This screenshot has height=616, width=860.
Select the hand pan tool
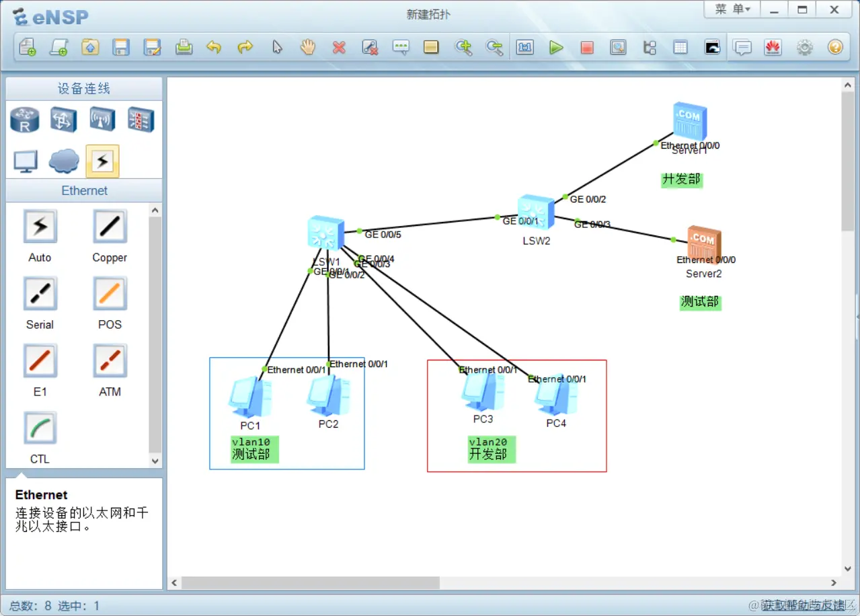[x=308, y=47]
